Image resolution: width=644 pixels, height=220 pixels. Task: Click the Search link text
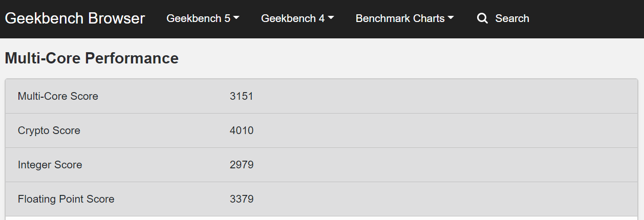tap(512, 18)
